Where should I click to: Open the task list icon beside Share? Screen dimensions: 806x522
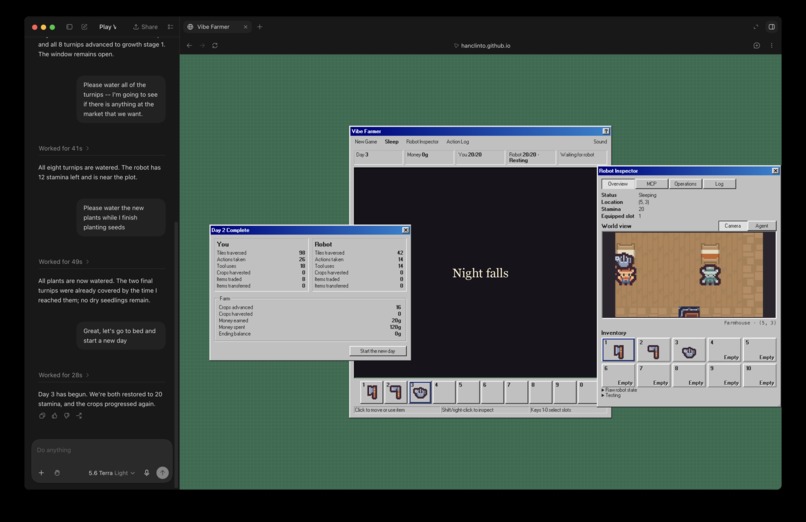pyautogui.click(x=170, y=27)
